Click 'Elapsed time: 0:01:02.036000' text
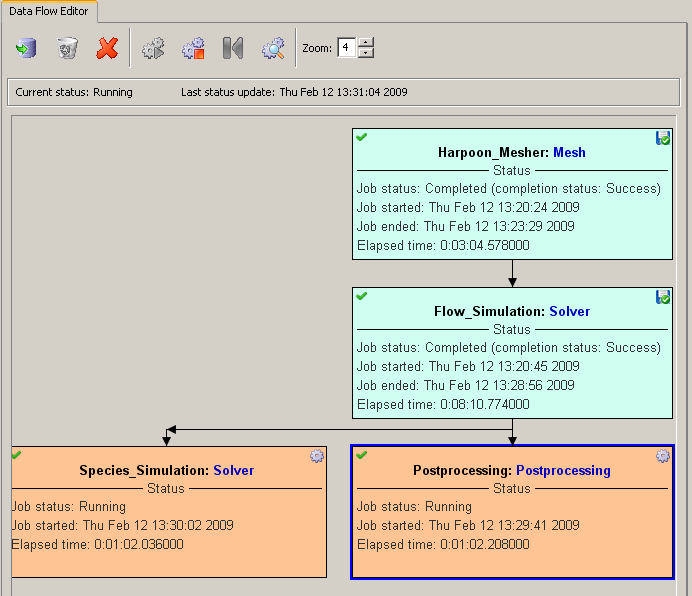Image resolution: width=692 pixels, height=596 pixels. pyautogui.click(x=98, y=544)
